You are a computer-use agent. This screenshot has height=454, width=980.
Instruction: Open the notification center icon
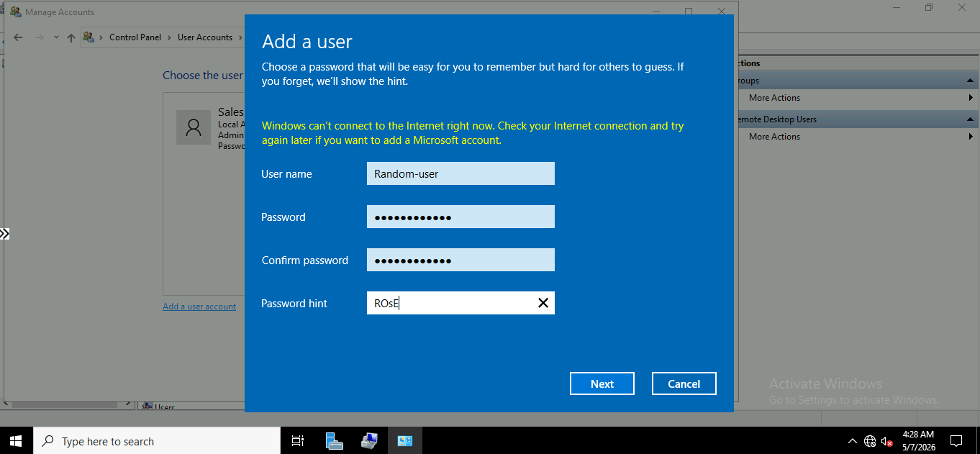point(956,441)
